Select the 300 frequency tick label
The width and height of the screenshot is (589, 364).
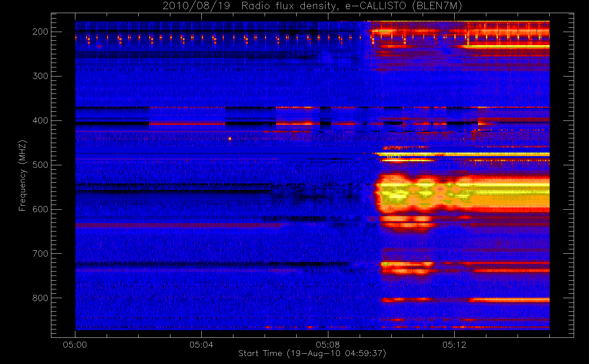(x=40, y=76)
